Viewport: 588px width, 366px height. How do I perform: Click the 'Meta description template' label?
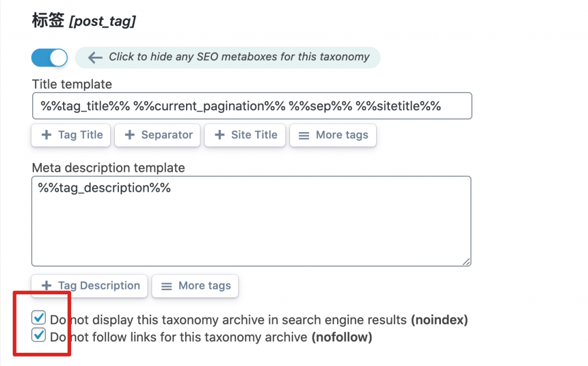click(109, 168)
